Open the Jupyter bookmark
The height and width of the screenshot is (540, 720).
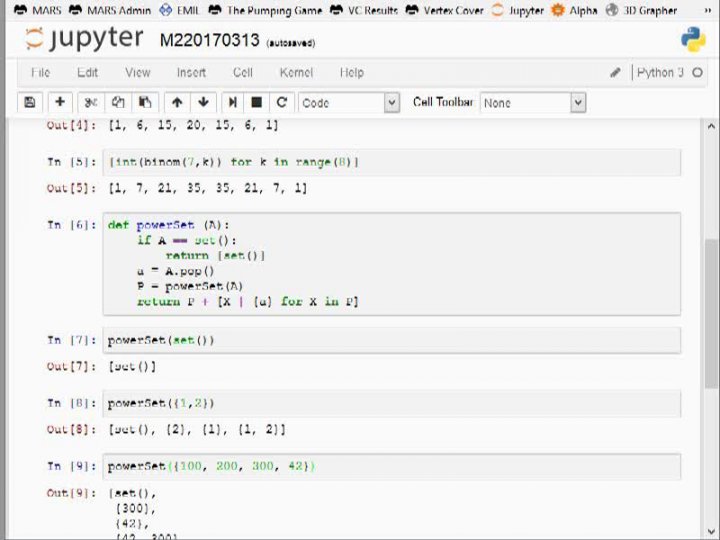[x=519, y=10]
